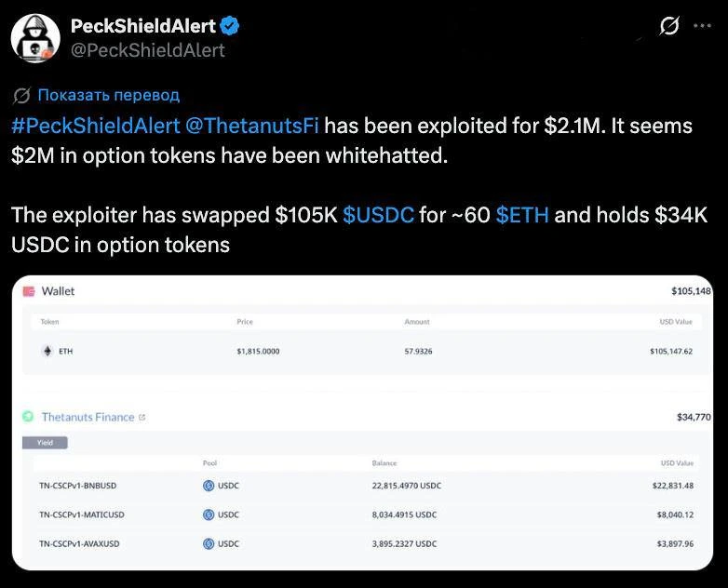The width and height of the screenshot is (728, 588).
Task: Click USDC icon in BNBUSD row
Action: tap(209, 486)
